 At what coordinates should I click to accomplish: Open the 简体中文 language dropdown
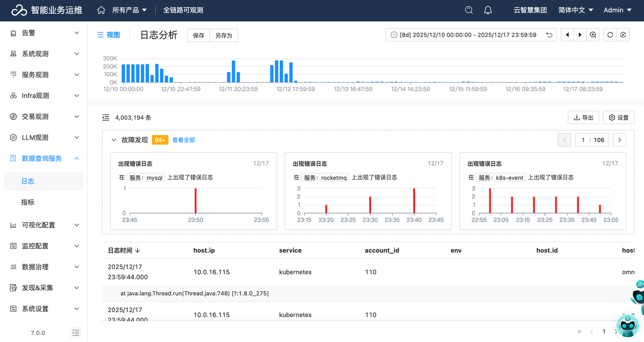[x=576, y=10]
